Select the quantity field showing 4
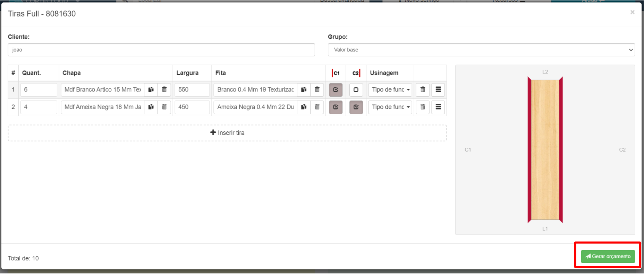This screenshot has height=276, width=644. [x=39, y=107]
